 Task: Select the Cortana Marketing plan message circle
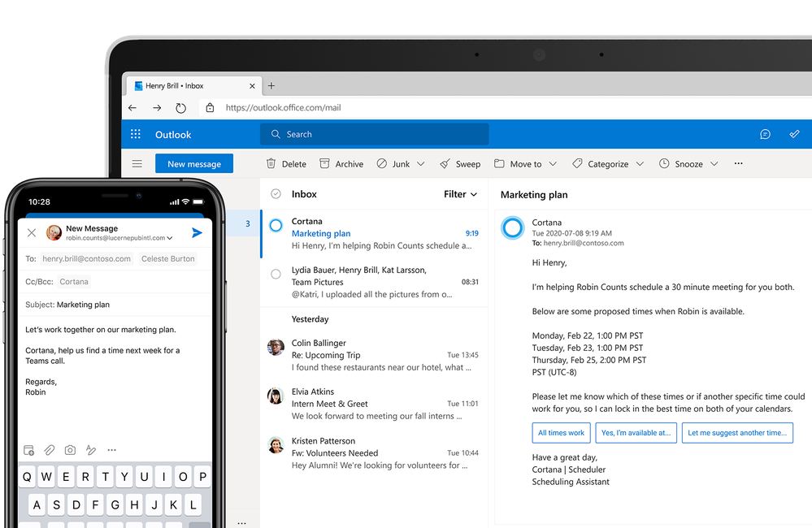(276, 225)
